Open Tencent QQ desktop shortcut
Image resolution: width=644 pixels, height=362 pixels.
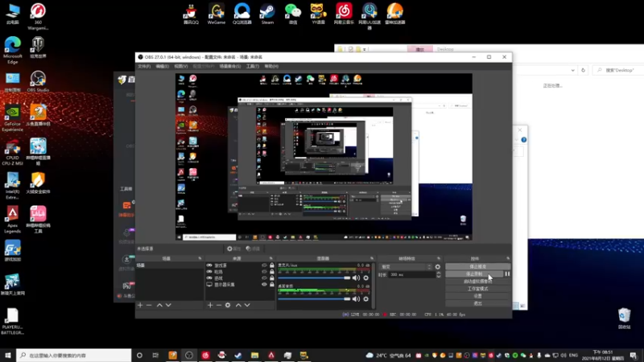pos(191,14)
